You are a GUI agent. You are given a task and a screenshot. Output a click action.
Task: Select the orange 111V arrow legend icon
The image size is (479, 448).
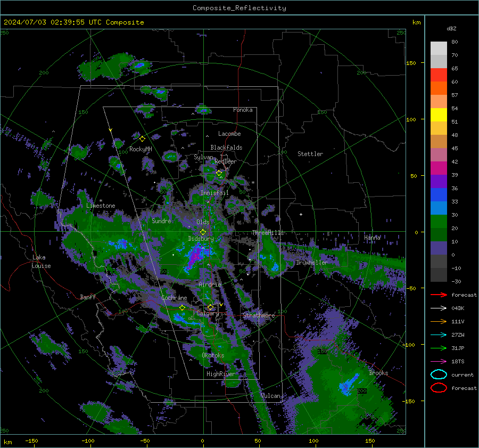439,321
